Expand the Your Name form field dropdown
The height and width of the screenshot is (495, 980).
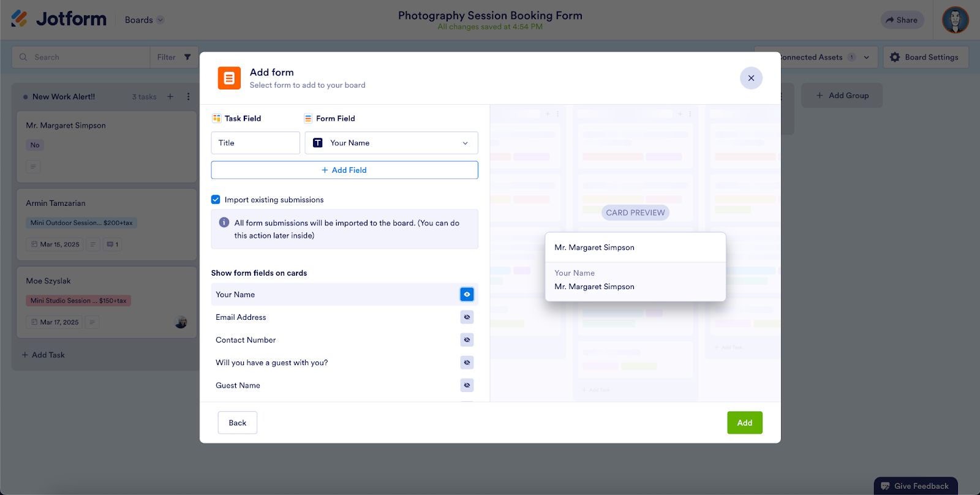[x=465, y=143]
